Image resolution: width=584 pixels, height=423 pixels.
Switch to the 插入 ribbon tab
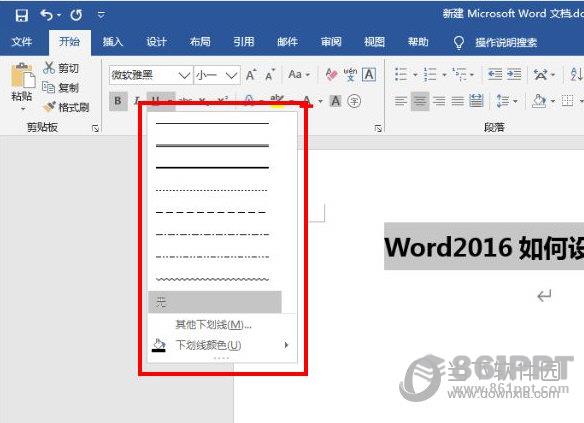112,42
